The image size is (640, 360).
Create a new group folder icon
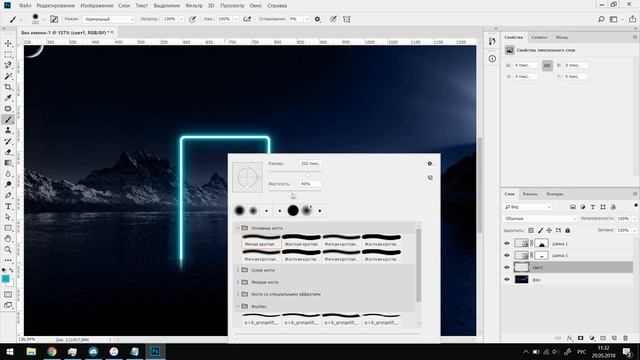point(603,338)
